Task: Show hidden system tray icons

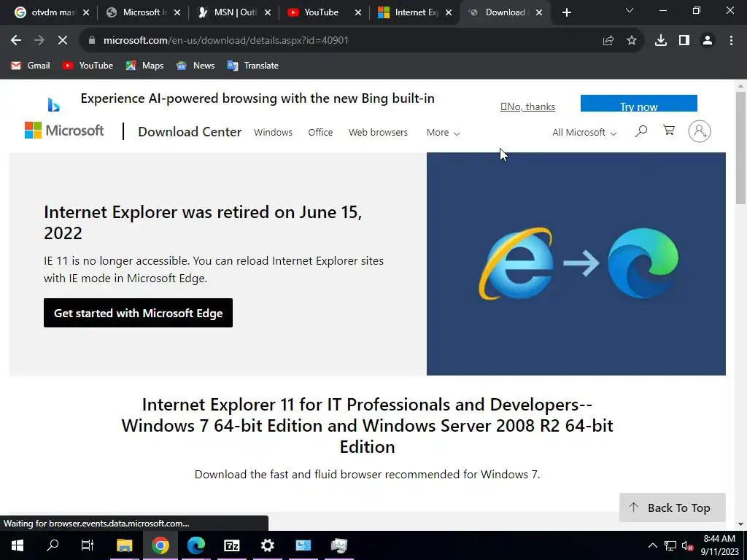Action: pos(653,545)
